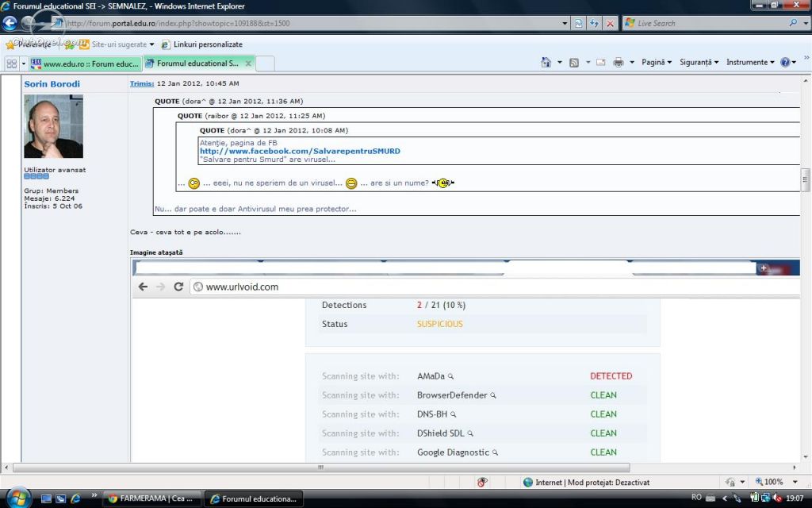
Task: Open the Instrumente menu
Action: [750, 62]
